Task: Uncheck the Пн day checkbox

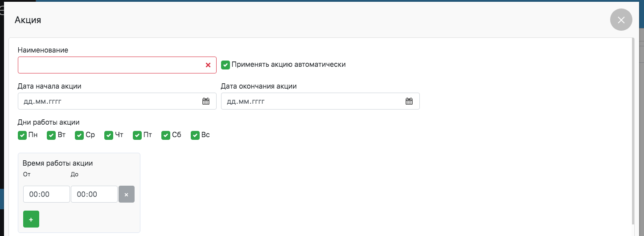Action: (22, 135)
